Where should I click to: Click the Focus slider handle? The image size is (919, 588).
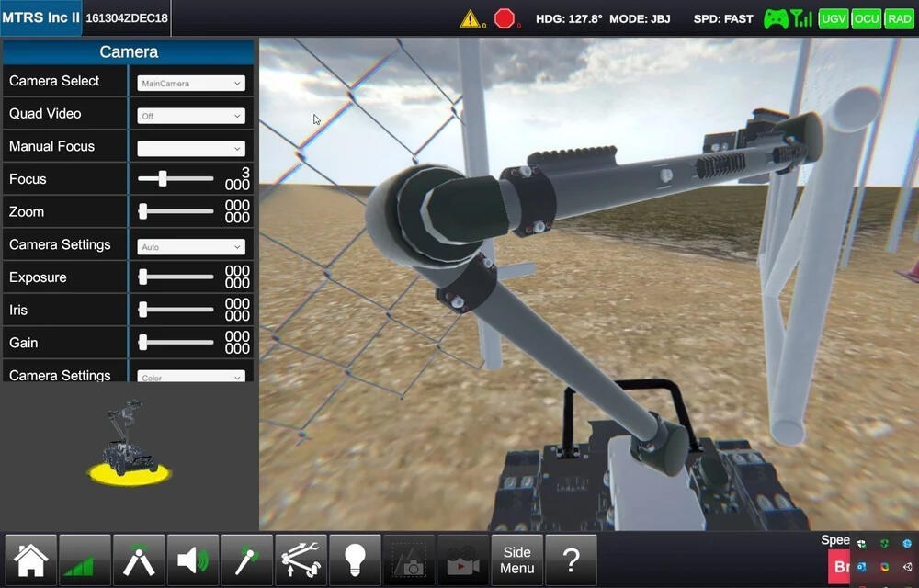point(163,179)
